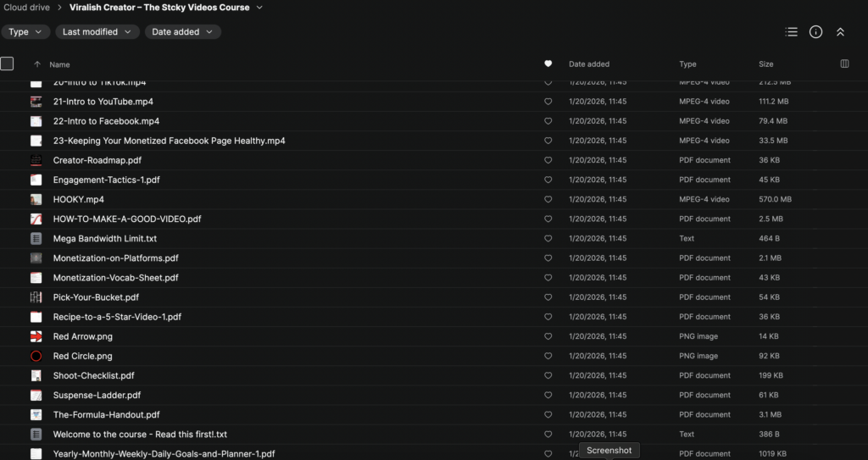Viewport: 868px width, 460px height.
Task: Open the Date added filter dropdown
Action: point(182,32)
